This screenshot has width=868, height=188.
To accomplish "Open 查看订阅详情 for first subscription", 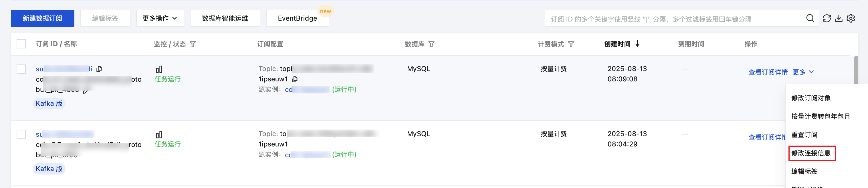I will (768, 72).
